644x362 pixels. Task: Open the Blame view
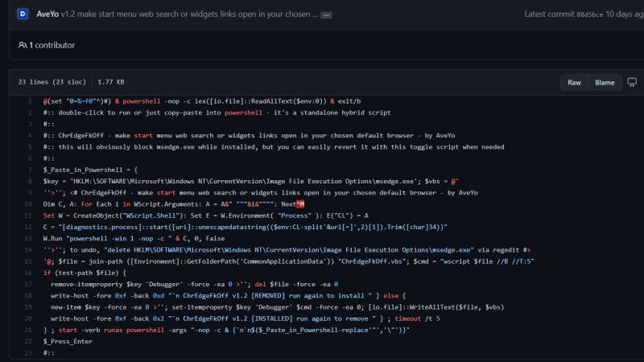[605, 83]
